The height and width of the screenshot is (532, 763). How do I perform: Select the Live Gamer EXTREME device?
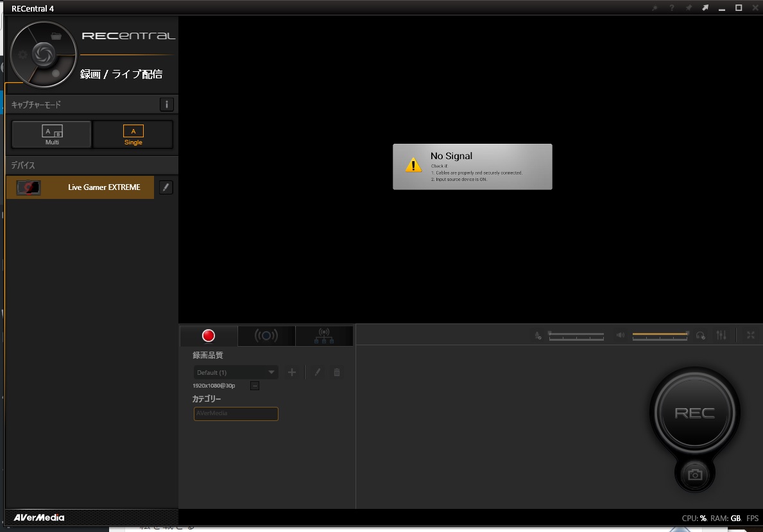pyautogui.click(x=80, y=187)
